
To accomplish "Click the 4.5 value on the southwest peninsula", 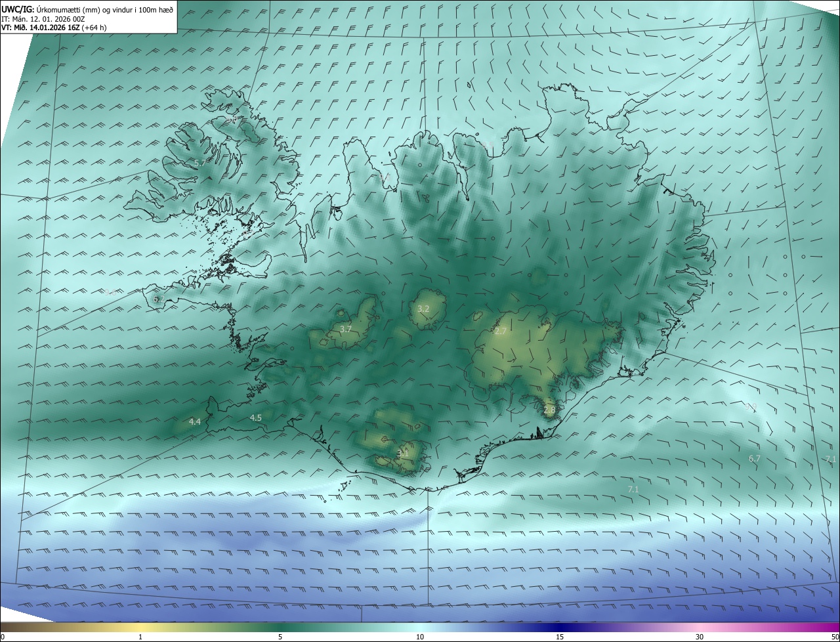I will 256,417.
